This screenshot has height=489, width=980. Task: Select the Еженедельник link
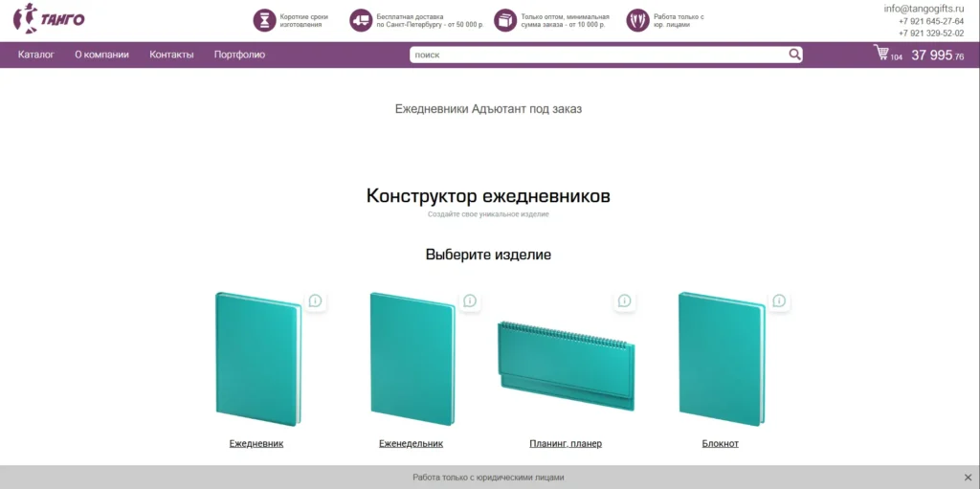coord(411,443)
